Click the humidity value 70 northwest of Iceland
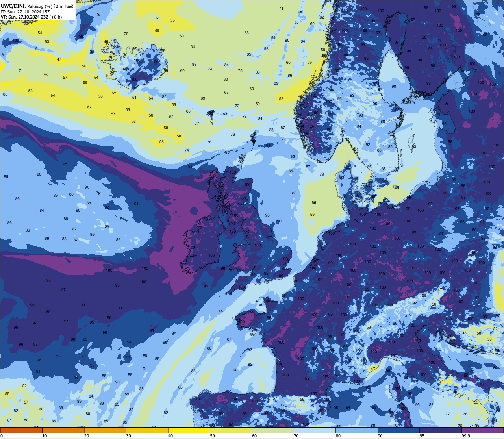The image size is (504, 439). (126, 33)
